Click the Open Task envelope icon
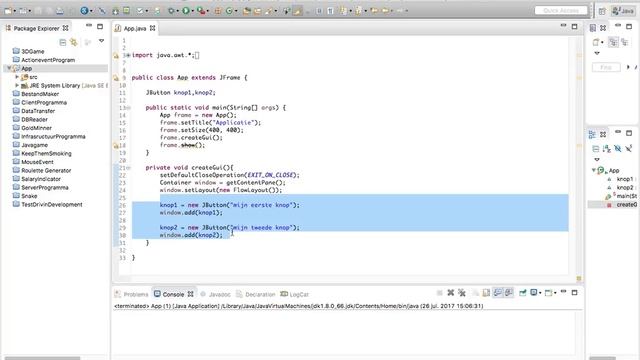The height and width of the screenshot is (360, 640). pos(258,11)
